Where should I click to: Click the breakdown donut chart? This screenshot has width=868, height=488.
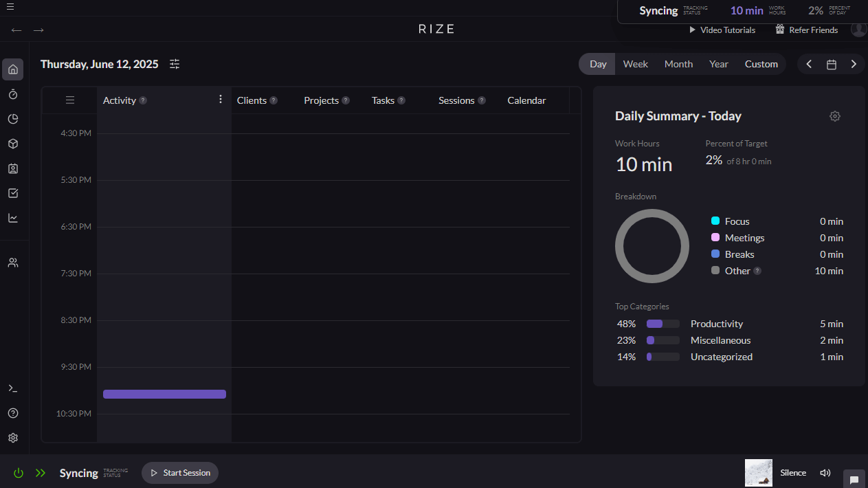(652, 246)
